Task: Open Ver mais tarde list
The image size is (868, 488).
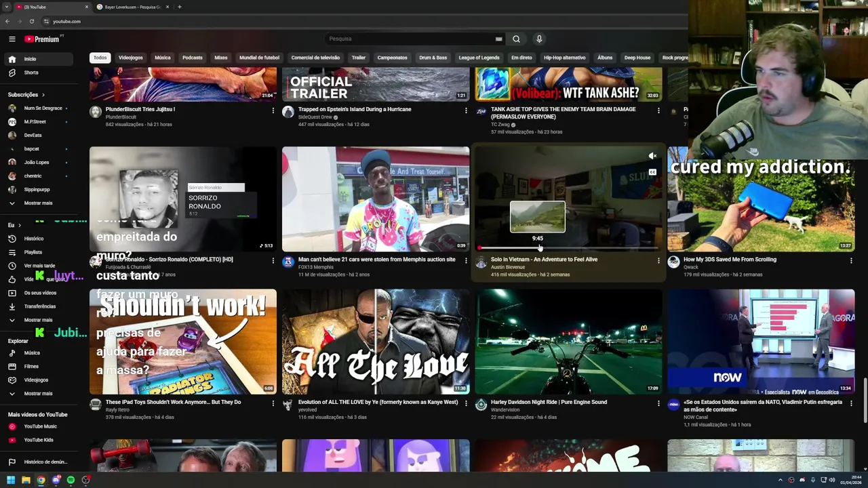Action: pyautogui.click(x=38, y=266)
